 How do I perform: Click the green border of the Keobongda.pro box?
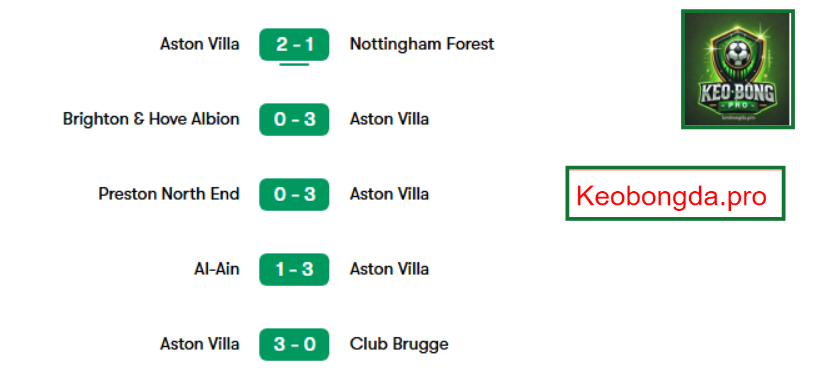[x=675, y=168]
